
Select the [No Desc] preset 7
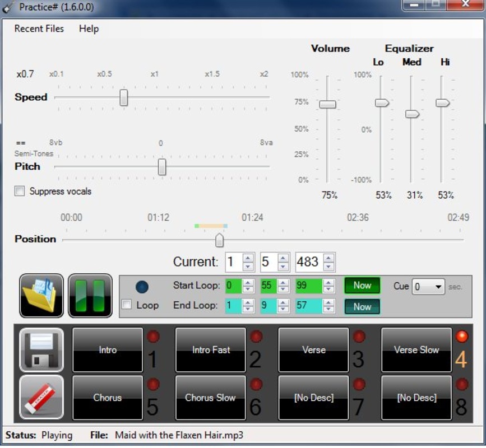coord(314,398)
